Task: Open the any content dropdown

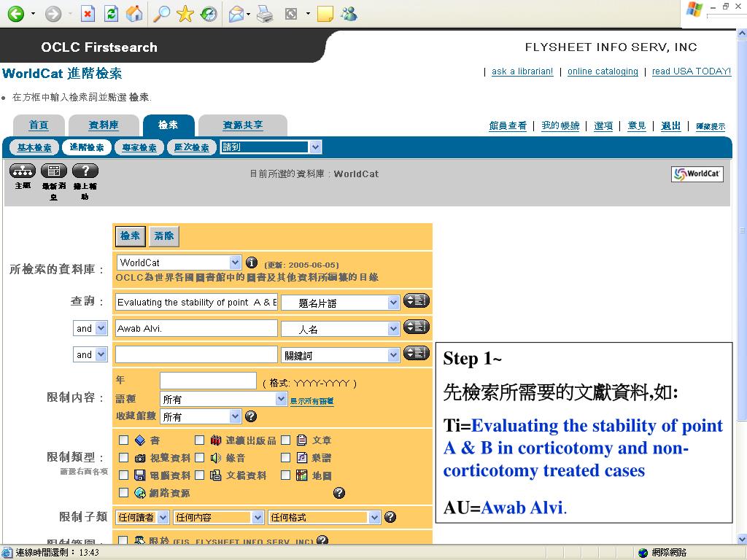Action: tap(219, 517)
